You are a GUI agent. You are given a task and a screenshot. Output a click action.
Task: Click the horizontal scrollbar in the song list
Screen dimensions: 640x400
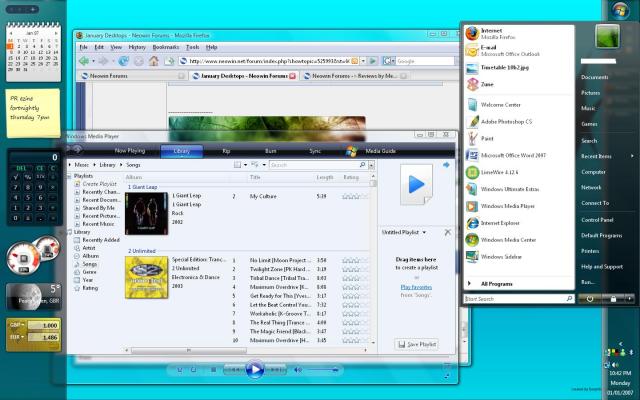tap(189, 350)
